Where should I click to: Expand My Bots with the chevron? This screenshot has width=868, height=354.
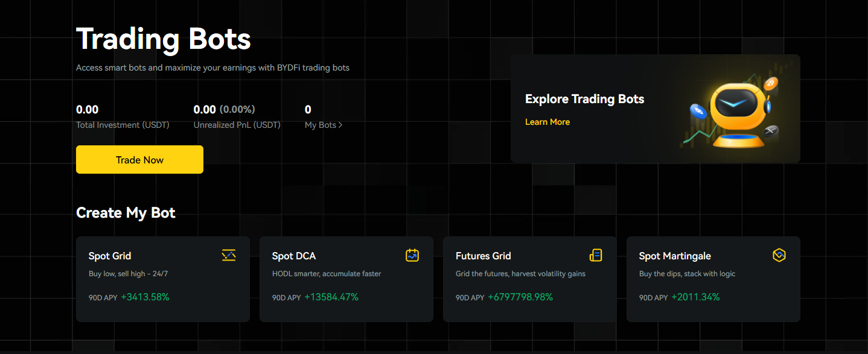point(340,125)
